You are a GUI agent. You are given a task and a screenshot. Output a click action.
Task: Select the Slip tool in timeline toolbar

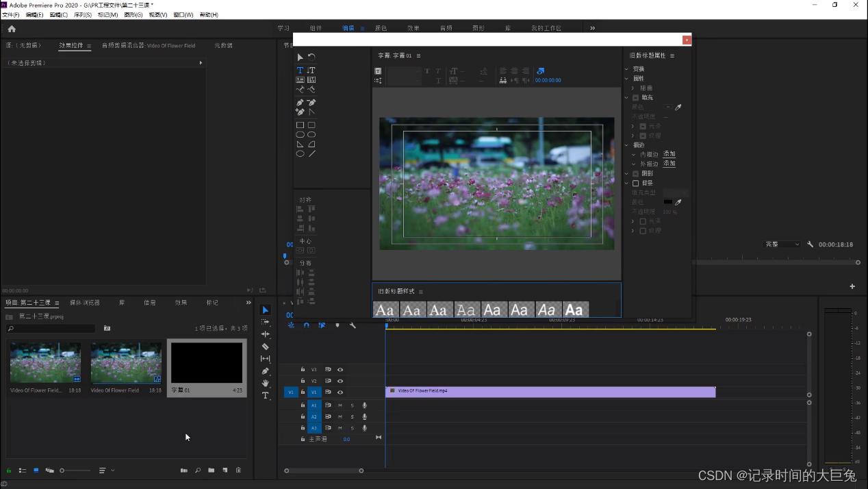coord(266,359)
